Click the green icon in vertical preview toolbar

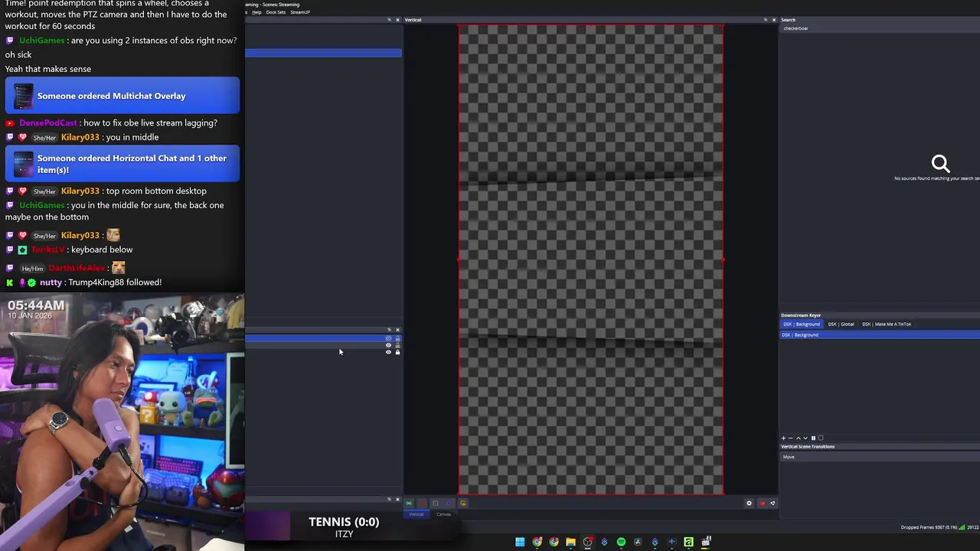[409, 503]
